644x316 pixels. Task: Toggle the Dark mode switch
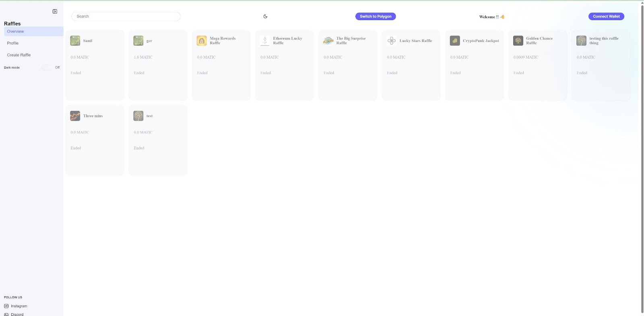[x=47, y=68]
